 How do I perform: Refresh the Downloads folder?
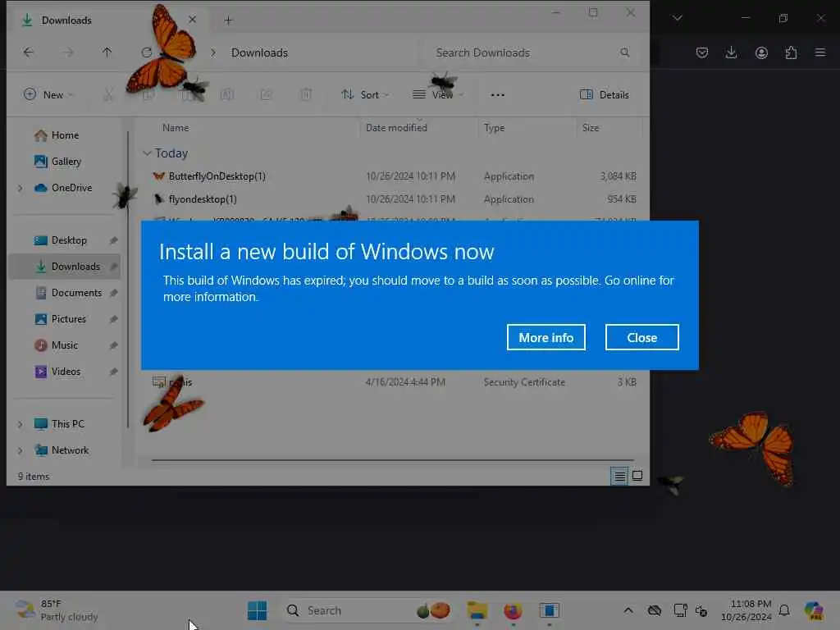click(146, 52)
